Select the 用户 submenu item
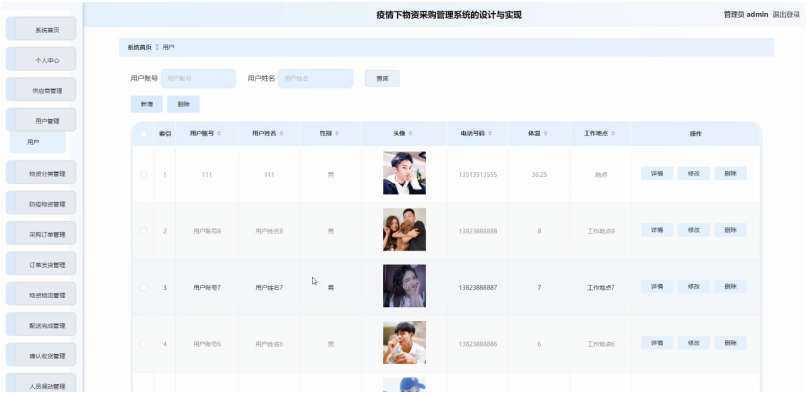Viewport: 810px width, 395px height. [38, 142]
